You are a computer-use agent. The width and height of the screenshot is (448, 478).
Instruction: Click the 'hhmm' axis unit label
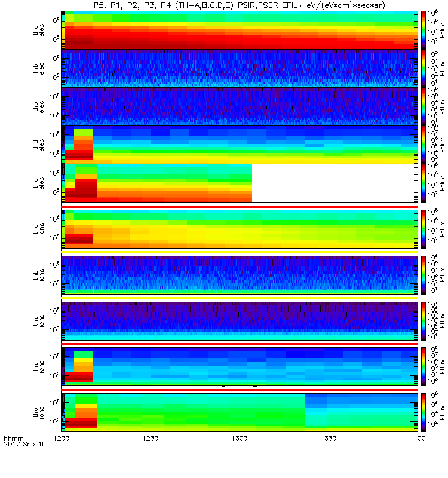point(13,439)
